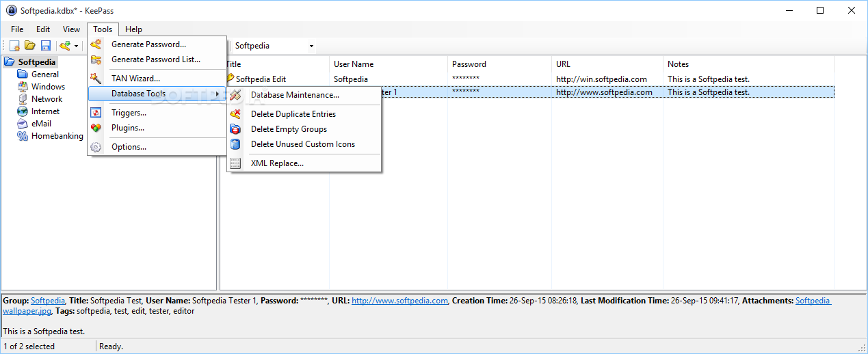Click the Triggers icon in menu
The image size is (868, 354).
96,113
